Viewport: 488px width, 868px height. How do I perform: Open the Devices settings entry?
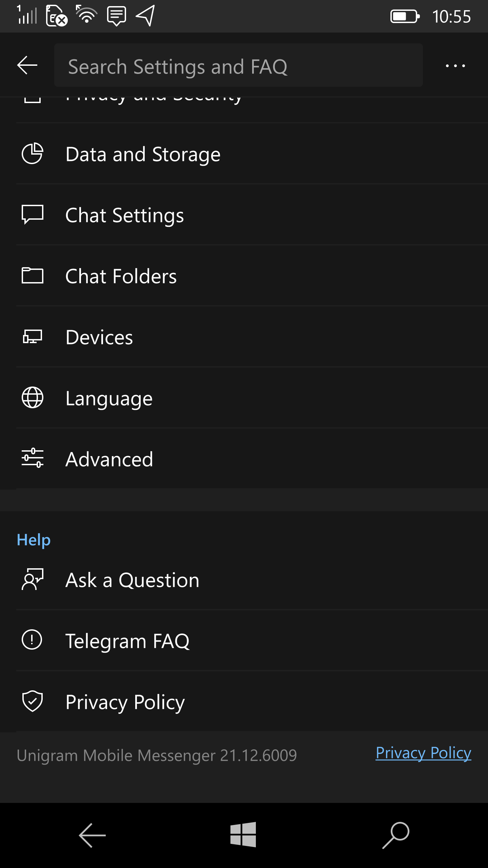pos(252,337)
